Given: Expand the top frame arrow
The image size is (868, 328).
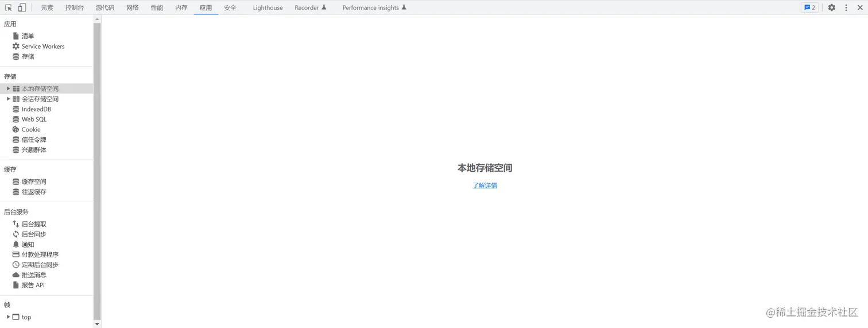Looking at the screenshot, I should click(8, 317).
